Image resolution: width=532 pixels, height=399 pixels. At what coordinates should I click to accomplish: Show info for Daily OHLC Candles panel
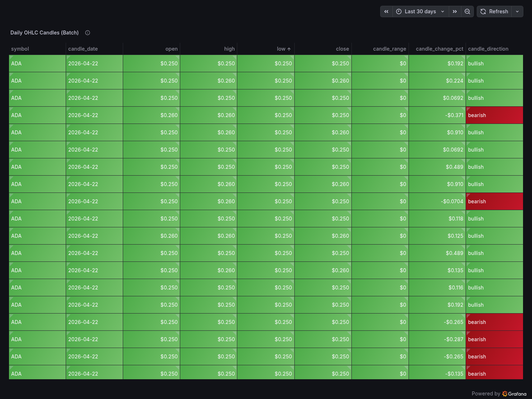click(x=88, y=33)
